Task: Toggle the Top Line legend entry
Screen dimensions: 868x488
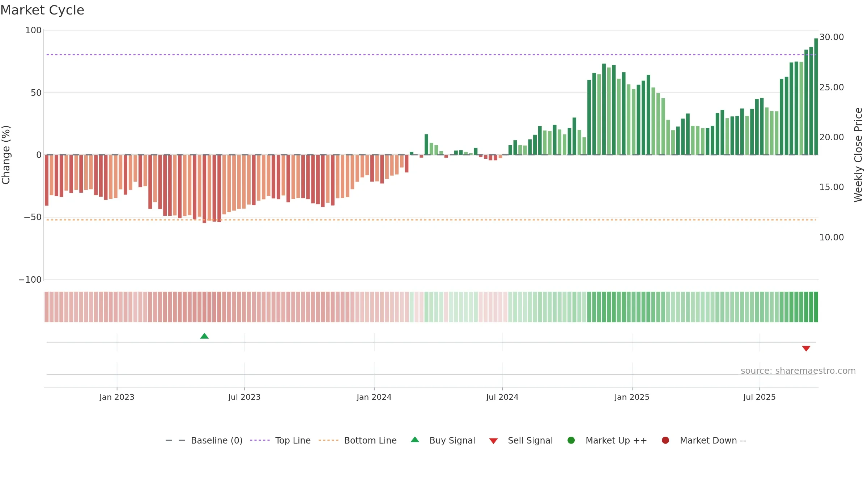Action: [x=280, y=440]
